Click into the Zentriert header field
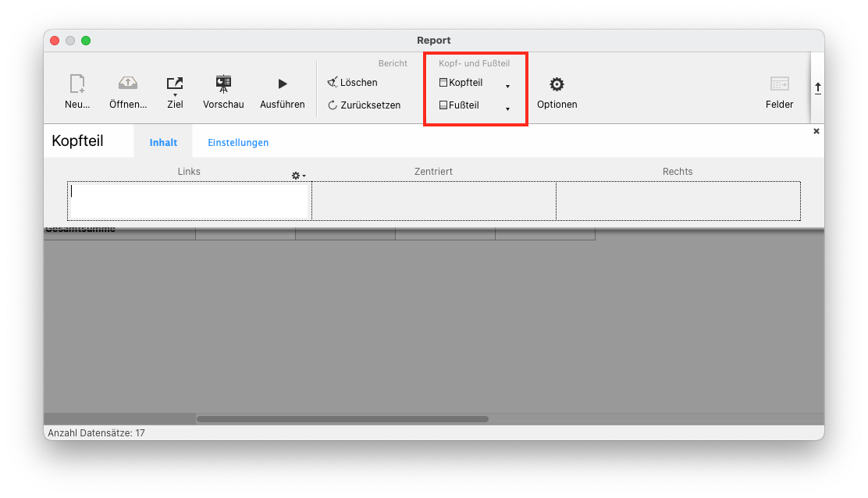The height and width of the screenshot is (498, 868). [x=433, y=201]
